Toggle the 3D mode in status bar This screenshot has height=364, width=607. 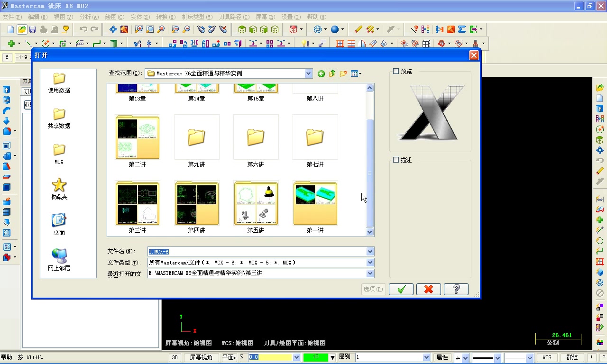click(174, 357)
